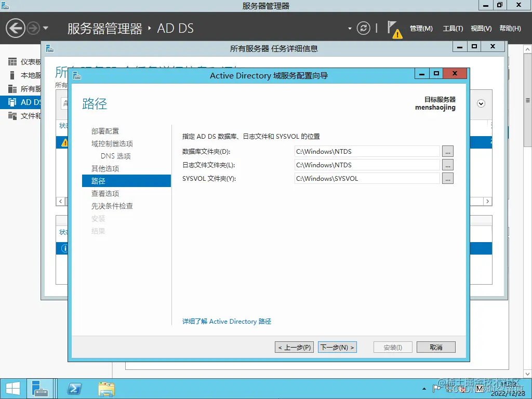The image size is (532, 399).
Task: Click the 下一步(N) button
Action: click(337, 347)
